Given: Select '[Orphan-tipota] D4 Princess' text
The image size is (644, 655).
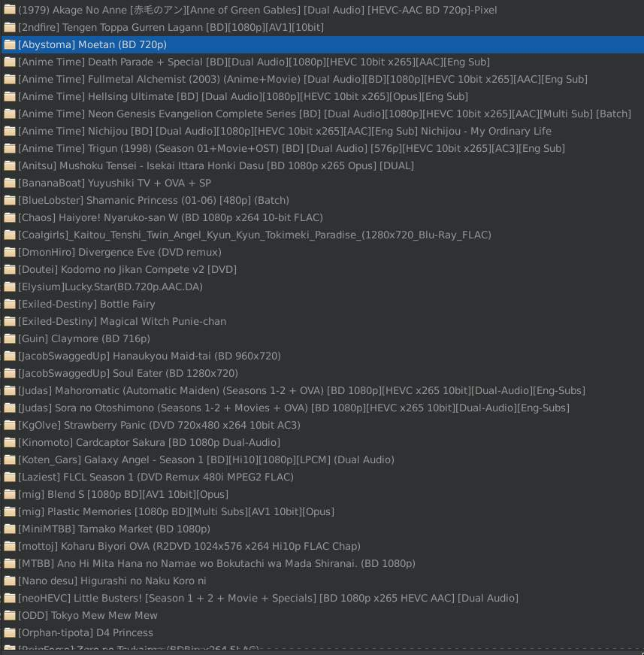Looking at the screenshot, I should tap(86, 632).
